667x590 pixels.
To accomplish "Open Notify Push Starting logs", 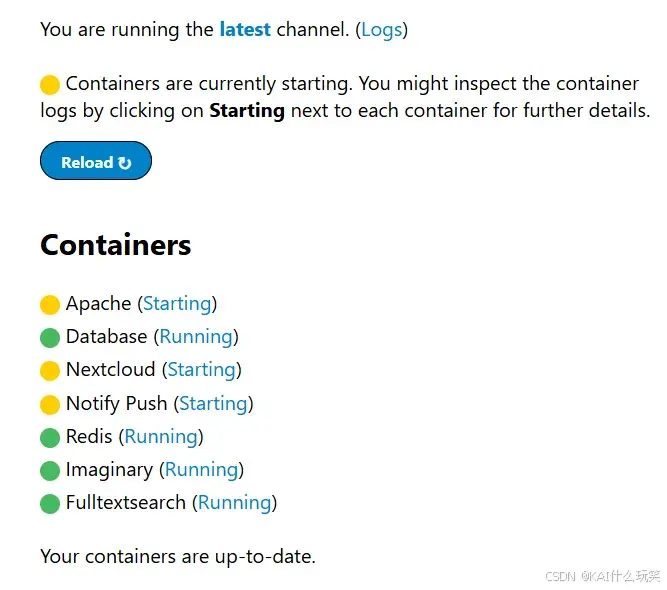I will [213, 404].
